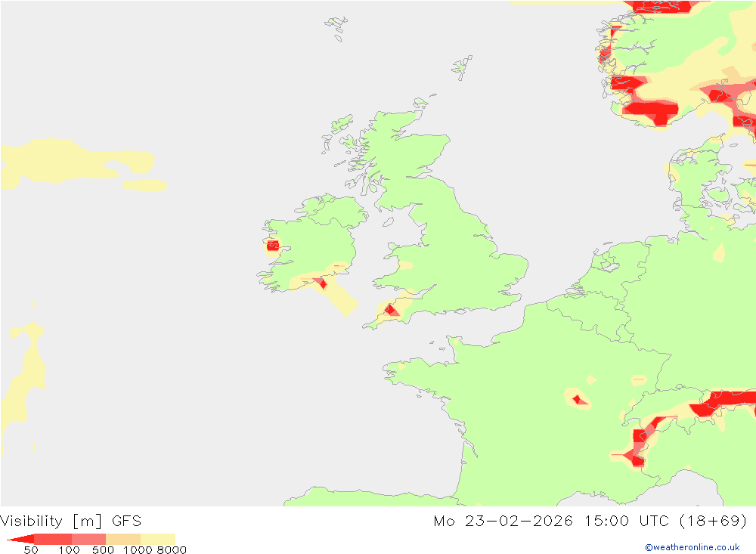Screen dimensions: 756x554
Task: Click the legend label 500
Action: tap(103, 550)
